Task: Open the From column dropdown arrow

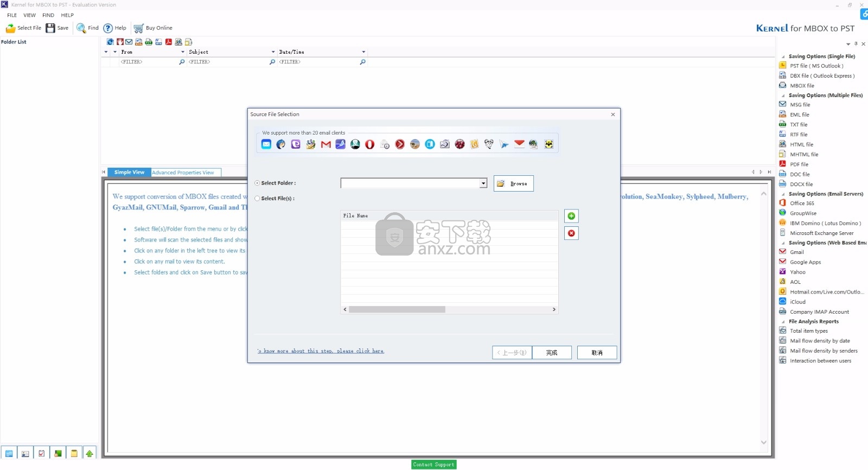Action: coord(183,52)
